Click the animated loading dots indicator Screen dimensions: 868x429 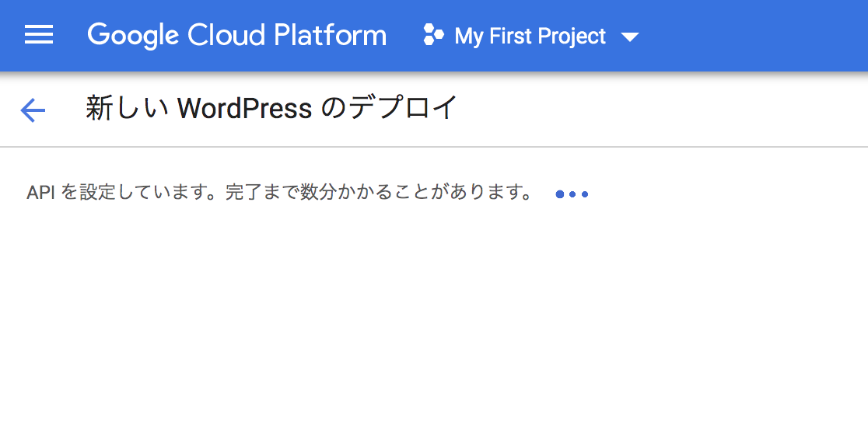click(x=572, y=194)
